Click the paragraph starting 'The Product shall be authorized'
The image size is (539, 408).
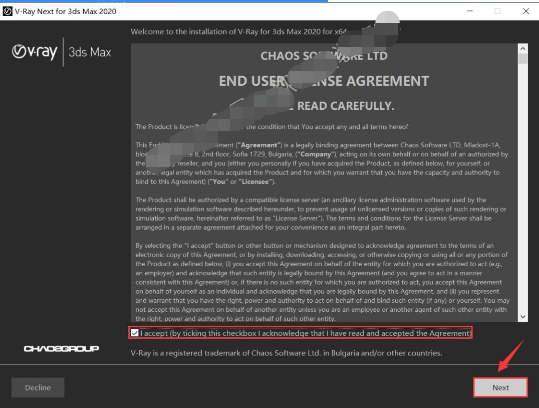(321, 213)
